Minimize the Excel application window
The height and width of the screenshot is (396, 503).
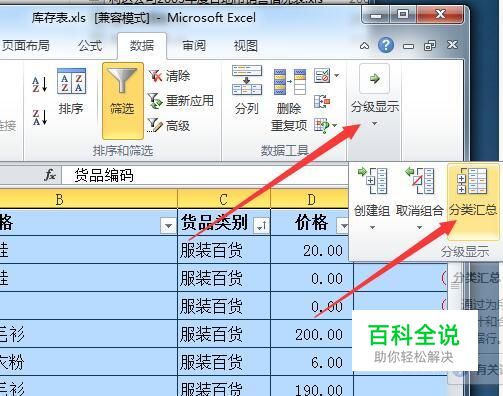click(x=376, y=15)
